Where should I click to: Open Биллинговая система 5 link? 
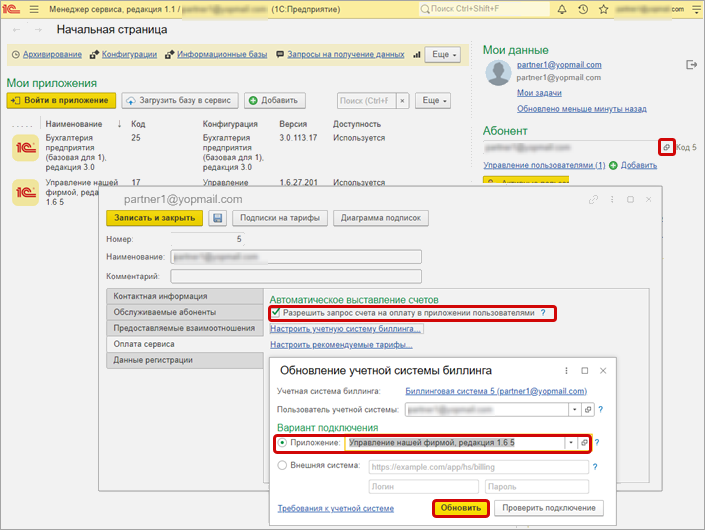496,391
